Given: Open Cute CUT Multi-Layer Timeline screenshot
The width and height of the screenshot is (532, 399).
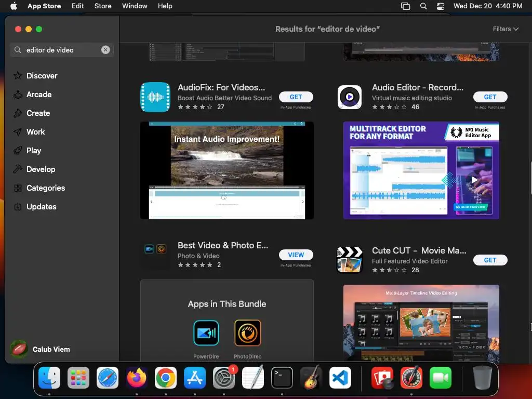Looking at the screenshot, I should click(421, 323).
